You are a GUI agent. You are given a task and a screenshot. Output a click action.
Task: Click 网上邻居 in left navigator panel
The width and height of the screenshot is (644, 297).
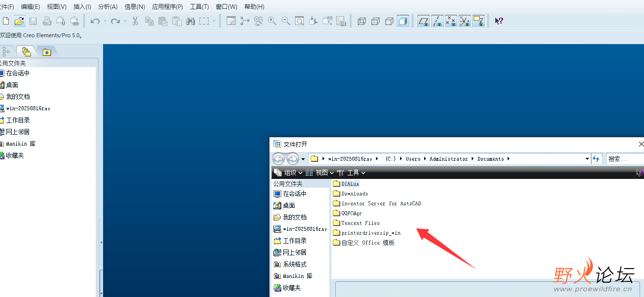tap(15, 132)
